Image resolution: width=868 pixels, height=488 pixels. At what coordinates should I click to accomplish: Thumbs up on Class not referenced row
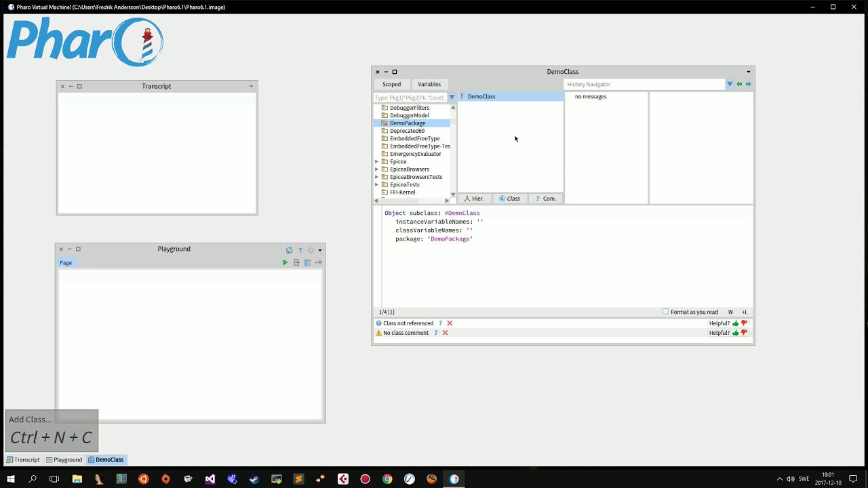click(736, 323)
